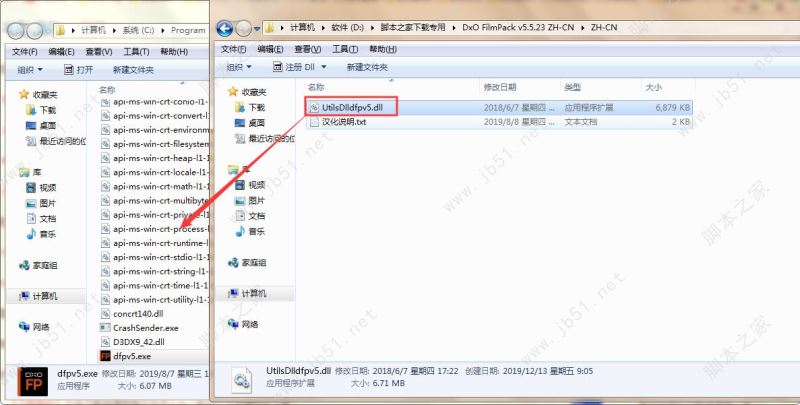
Task: Click the 图片 library icon in Program window
Action: [x=31, y=203]
